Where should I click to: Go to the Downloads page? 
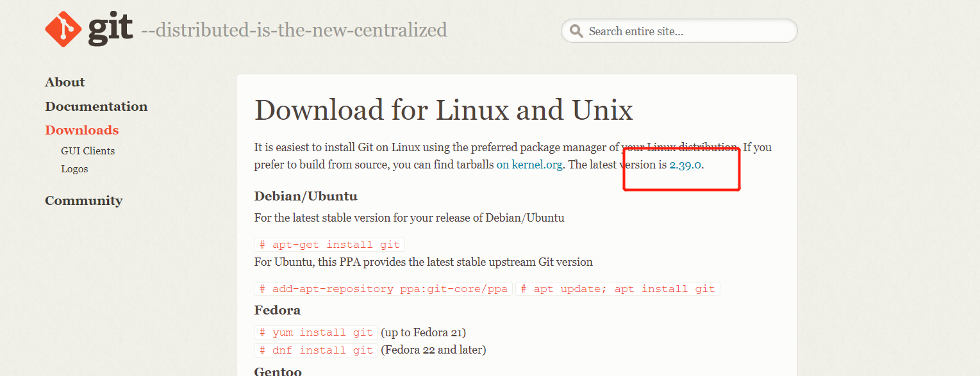click(82, 130)
